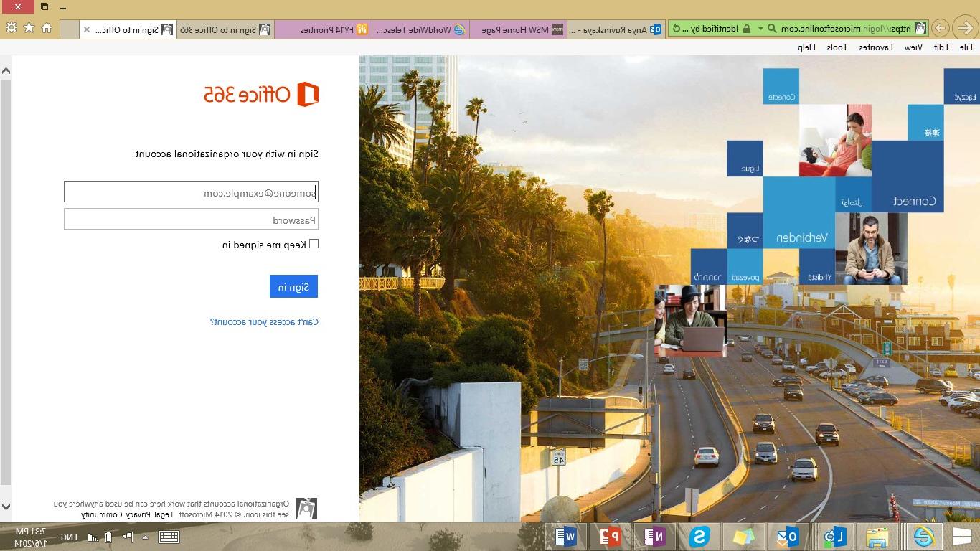Switch to the Sign in to Office 365 tab
This screenshot has width=980, height=551.
(x=225, y=29)
